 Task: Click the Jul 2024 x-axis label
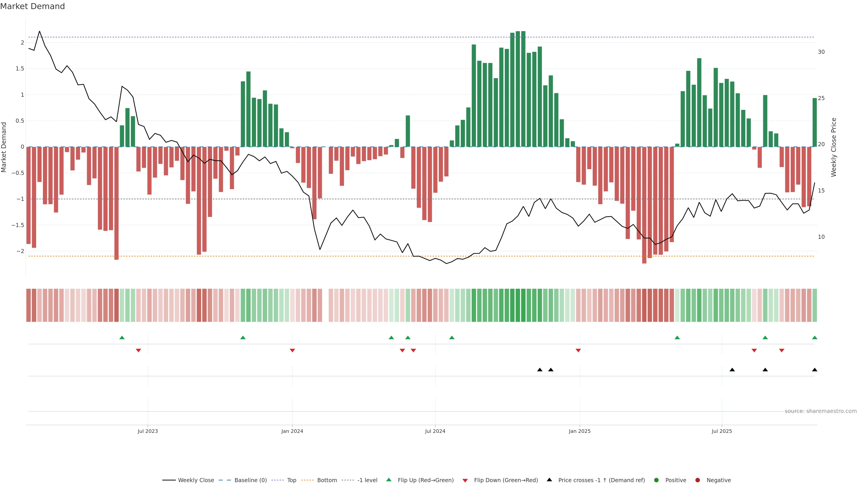pyautogui.click(x=435, y=431)
